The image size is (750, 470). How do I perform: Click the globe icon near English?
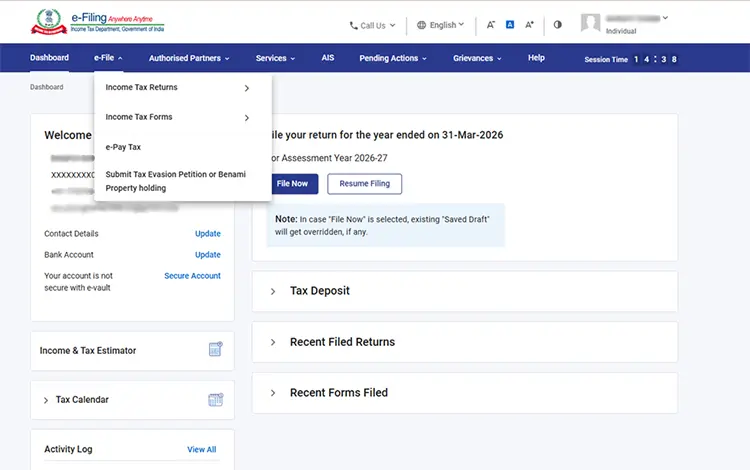click(421, 25)
